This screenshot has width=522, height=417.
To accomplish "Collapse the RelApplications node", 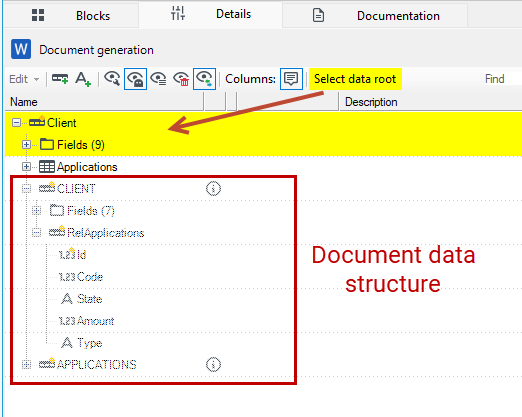I will click(36, 233).
